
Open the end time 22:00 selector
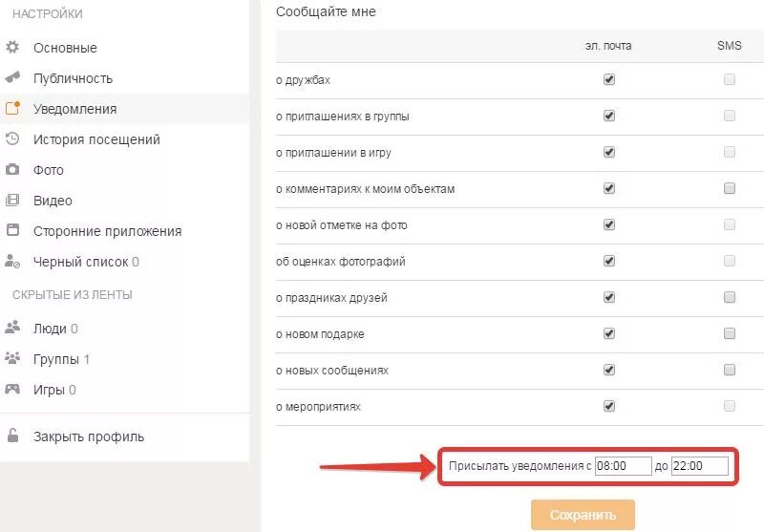pos(699,467)
